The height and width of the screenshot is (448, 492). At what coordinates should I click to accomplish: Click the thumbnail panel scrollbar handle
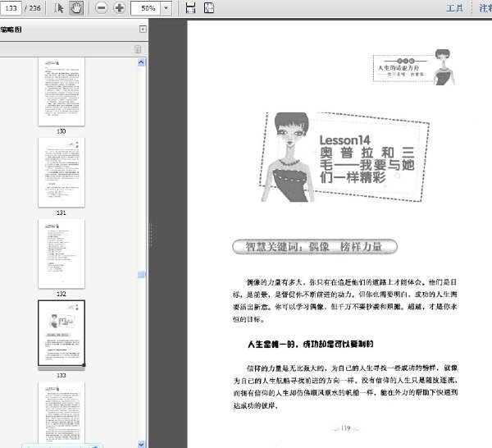click(x=141, y=274)
